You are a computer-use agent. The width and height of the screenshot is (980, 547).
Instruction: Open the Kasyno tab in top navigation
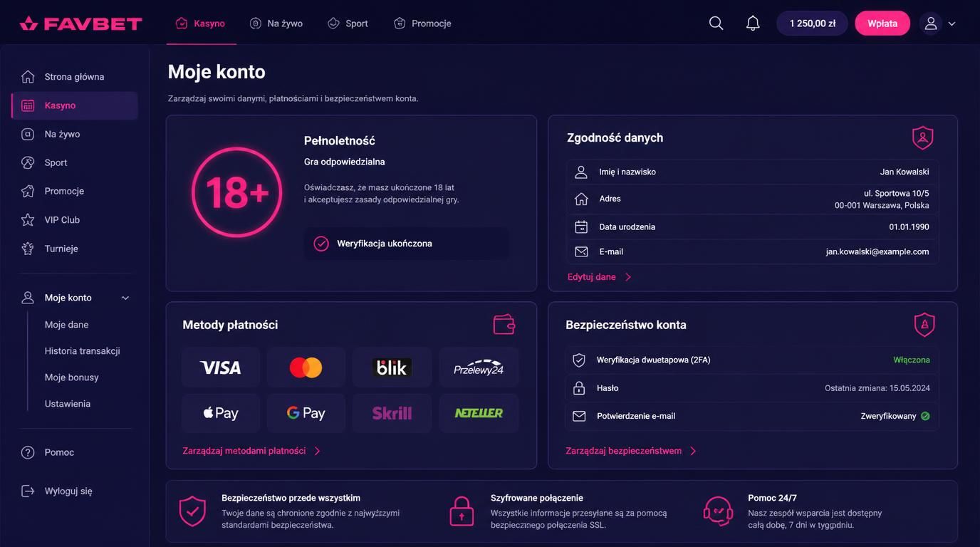pyautogui.click(x=201, y=24)
